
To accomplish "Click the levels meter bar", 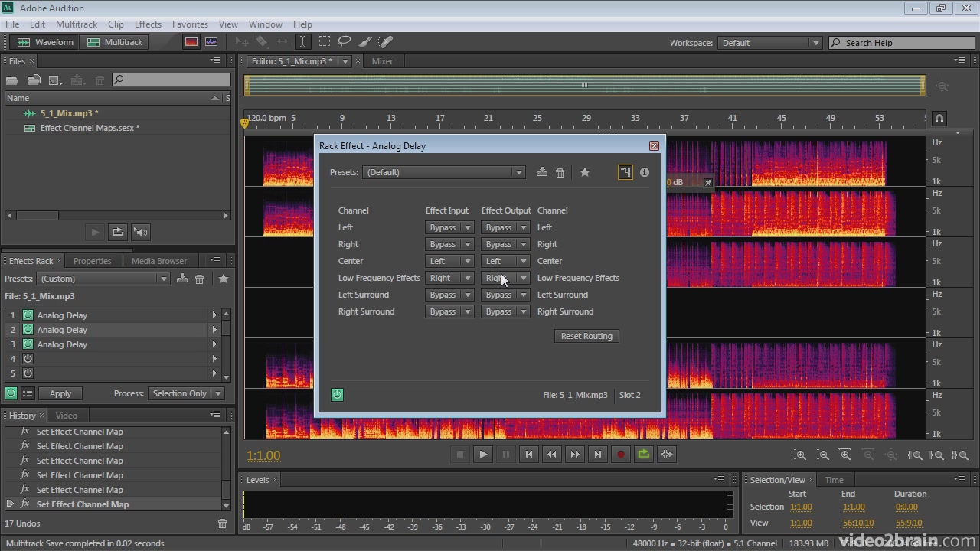I will [488, 505].
